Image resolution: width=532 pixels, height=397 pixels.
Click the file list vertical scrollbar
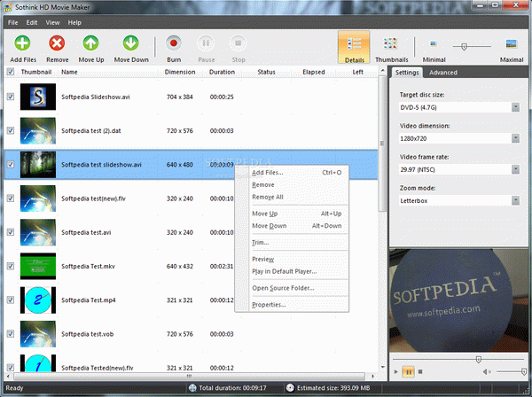[382, 143]
